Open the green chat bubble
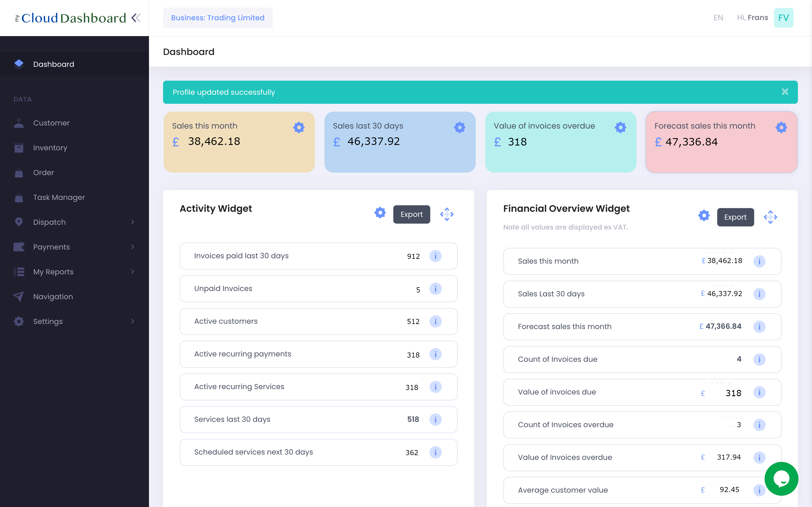 coord(782,479)
